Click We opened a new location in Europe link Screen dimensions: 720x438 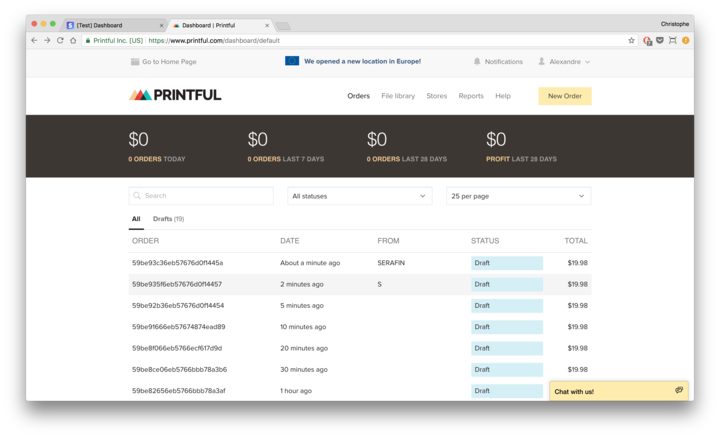362,61
